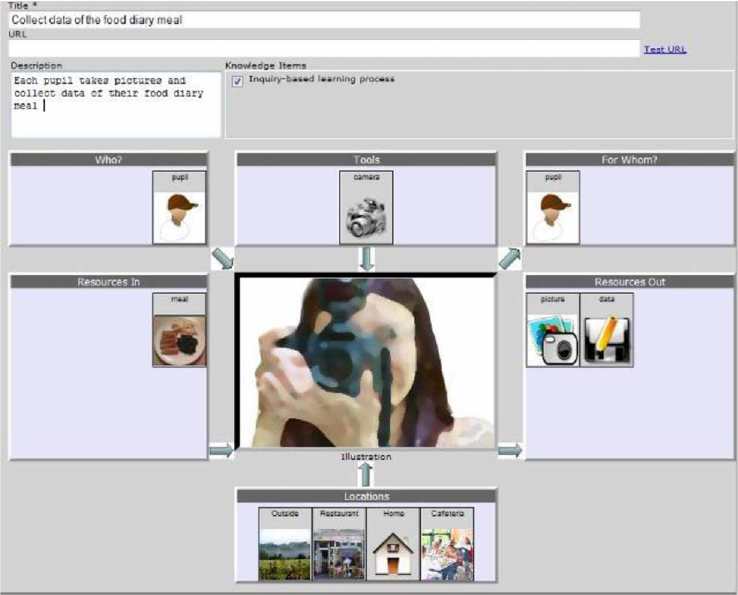Click the arrow below the Tools panel
738x595 pixels.
(x=366, y=259)
